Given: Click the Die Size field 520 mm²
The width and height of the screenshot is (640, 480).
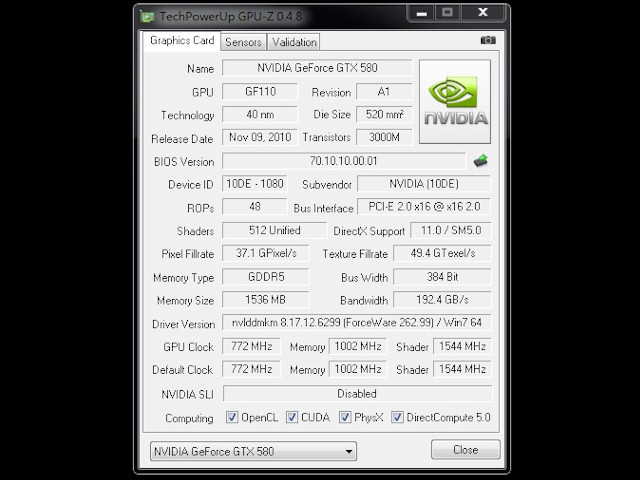Looking at the screenshot, I should (x=384, y=114).
